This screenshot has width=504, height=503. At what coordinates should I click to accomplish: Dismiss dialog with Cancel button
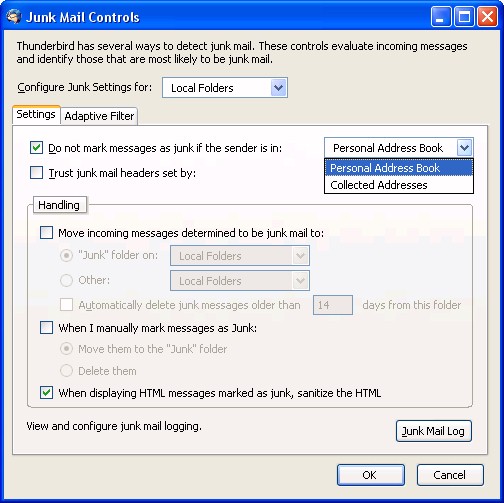click(450, 475)
